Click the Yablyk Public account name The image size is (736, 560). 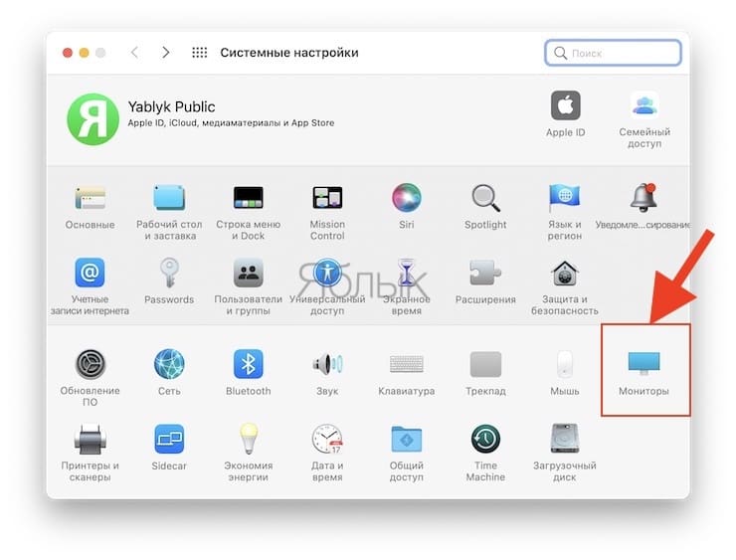171,106
